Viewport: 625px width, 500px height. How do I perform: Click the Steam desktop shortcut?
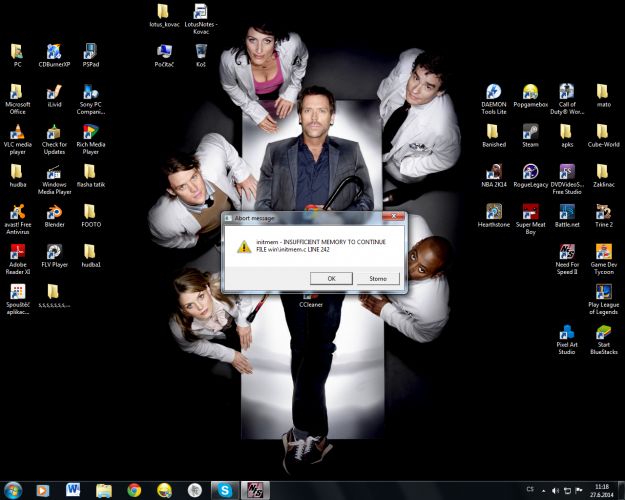[531, 136]
